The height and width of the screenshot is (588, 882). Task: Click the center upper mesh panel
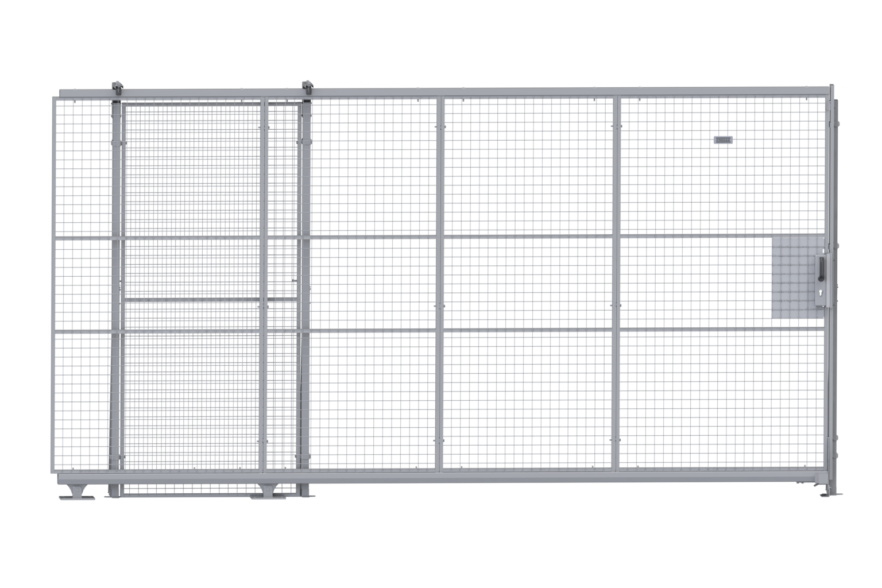[527, 167]
